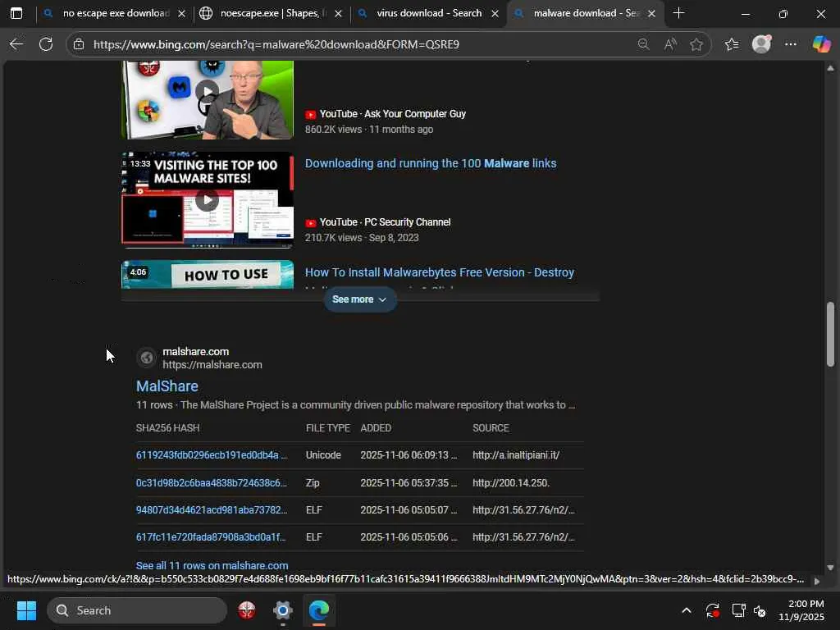Open network status tray icon
Image resolution: width=840 pixels, height=630 pixels.
point(739,610)
